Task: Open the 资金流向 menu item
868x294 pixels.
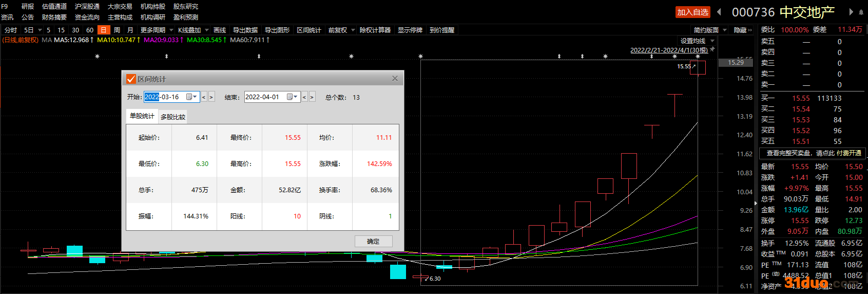Action: pos(87,17)
